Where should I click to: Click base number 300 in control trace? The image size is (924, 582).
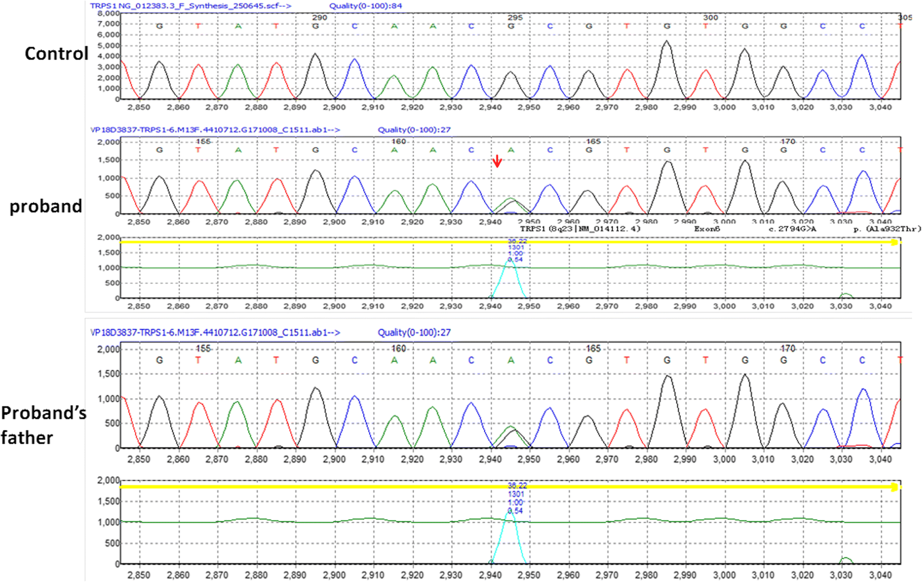point(710,18)
